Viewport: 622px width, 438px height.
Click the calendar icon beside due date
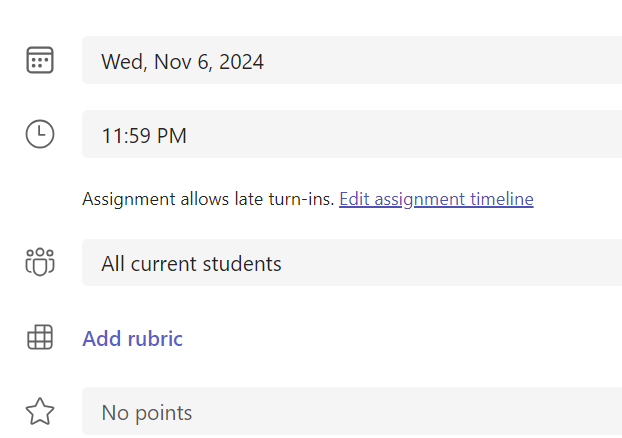pos(40,60)
